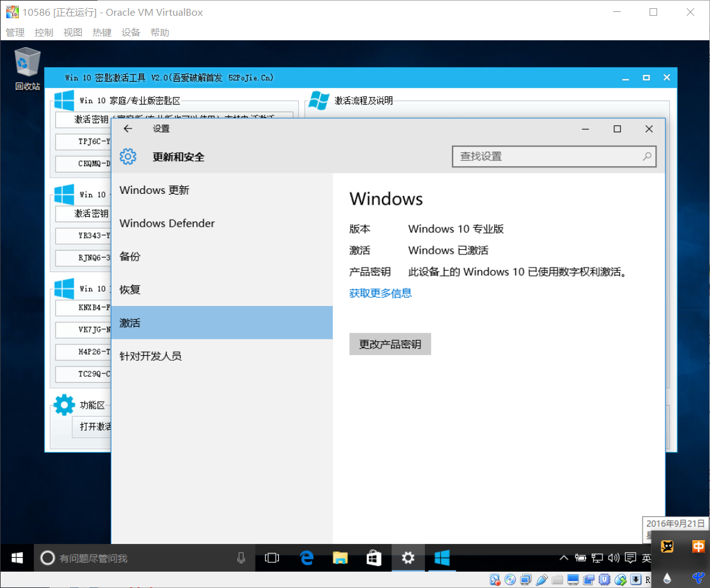Image resolution: width=710 pixels, height=588 pixels.
Task: Open the 获取更多信息 link
Action: pyautogui.click(x=380, y=293)
